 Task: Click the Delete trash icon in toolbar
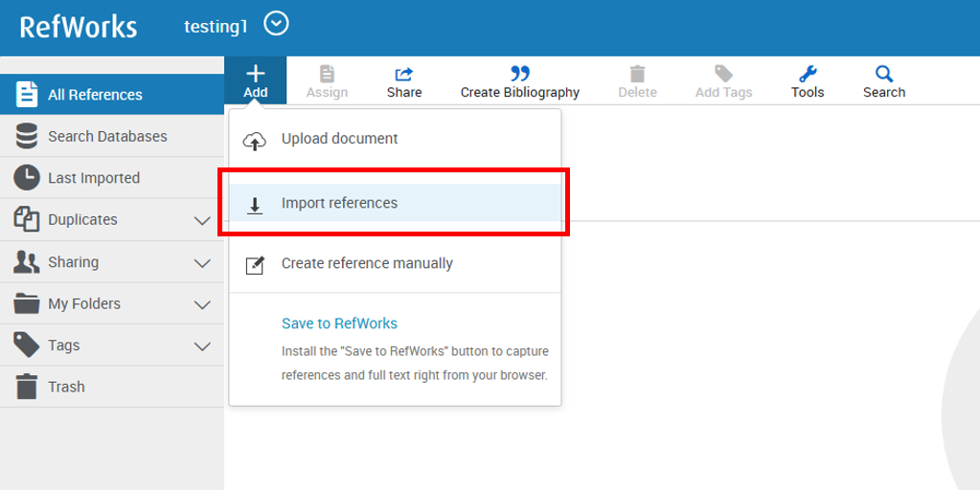pyautogui.click(x=637, y=75)
